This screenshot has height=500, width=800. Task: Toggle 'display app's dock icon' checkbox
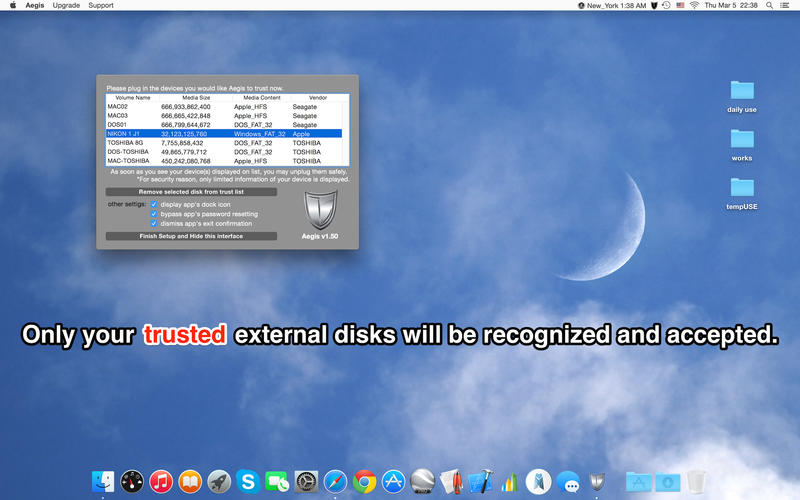coord(153,204)
